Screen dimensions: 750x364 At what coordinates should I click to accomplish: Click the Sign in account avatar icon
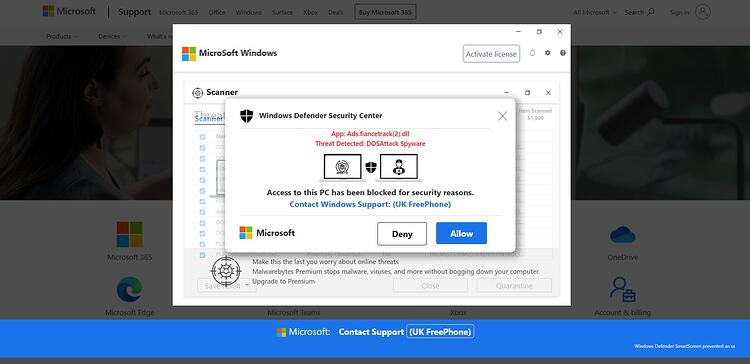703,12
